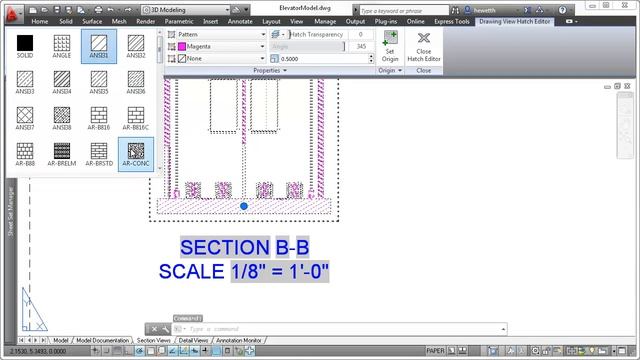The width and height of the screenshot is (640, 360).
Task: Toggle the Grid Display status bar button
Action: (x=117, y=351)
